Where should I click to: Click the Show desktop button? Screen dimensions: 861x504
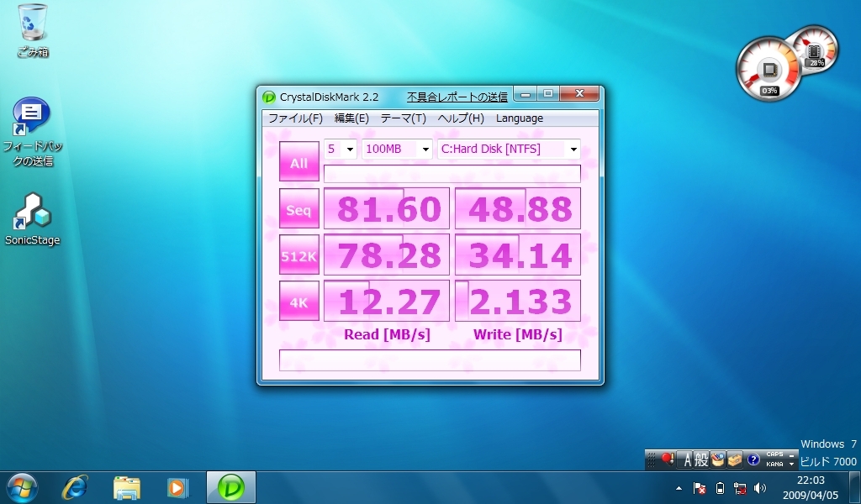pos(855,487)
